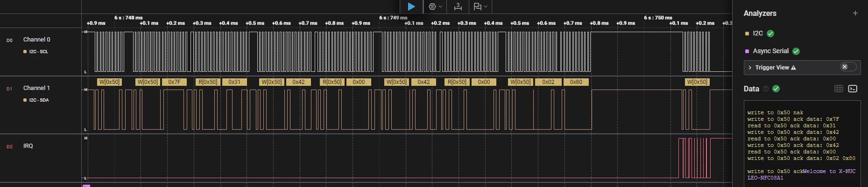The width and height of the screenshot is (868, 187).
Task: Click the I2C - SCL analyzer tag
Action: tap(36, 52)
